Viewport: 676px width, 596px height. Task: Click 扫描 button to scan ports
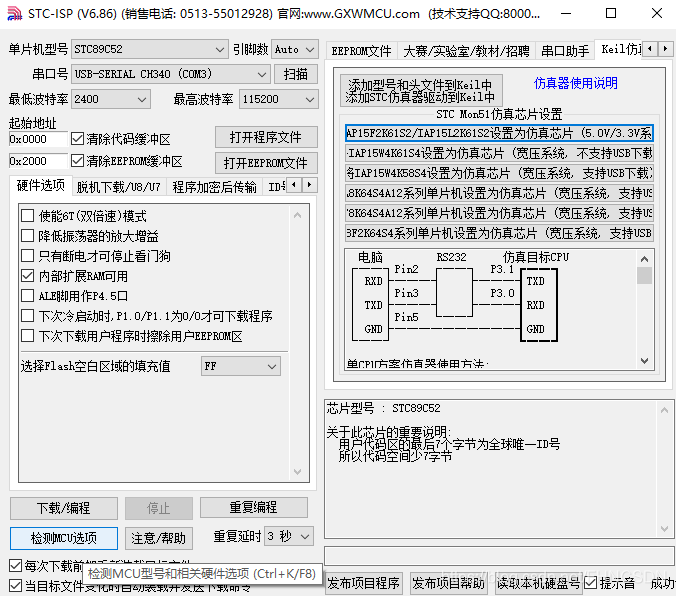tap(296, 74)
